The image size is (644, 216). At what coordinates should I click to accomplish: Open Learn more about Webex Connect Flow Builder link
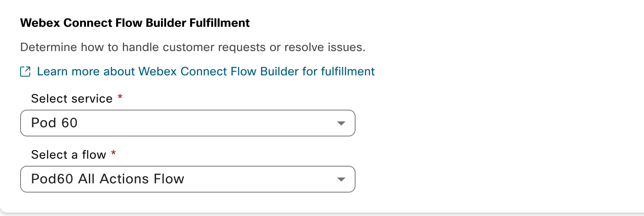pos(205,72)
